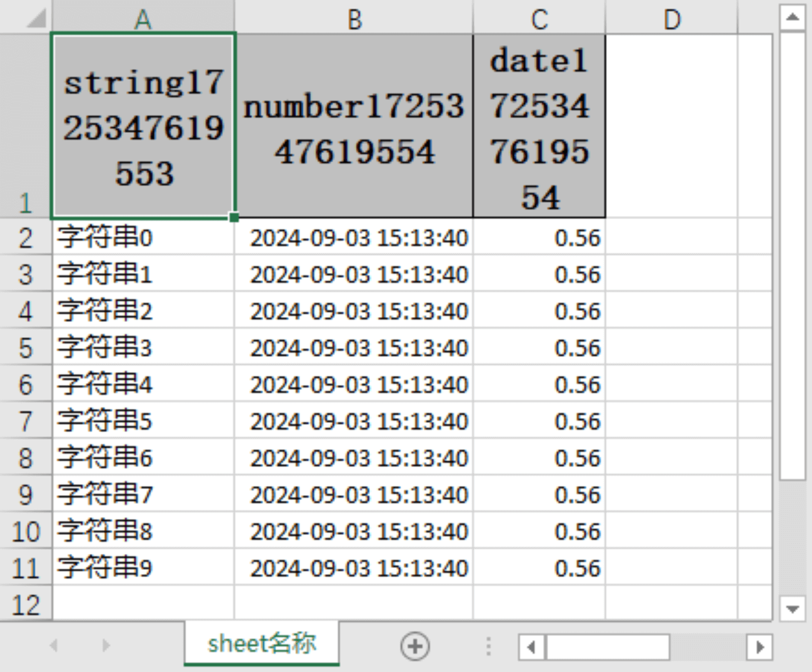Click the horizontal scrollbar thumb
This screenshot has width=812, height=672.
(x=607, y=647)
